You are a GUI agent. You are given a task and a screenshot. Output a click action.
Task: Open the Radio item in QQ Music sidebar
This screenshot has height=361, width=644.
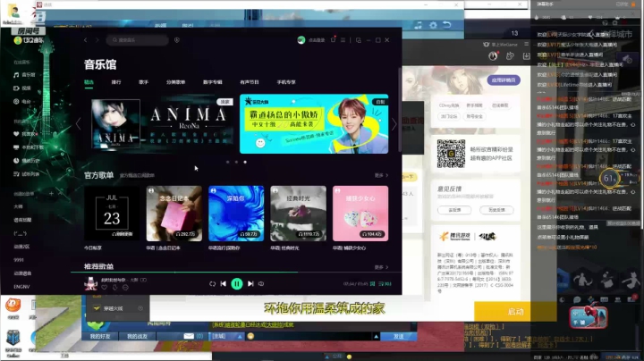tap(22, 101)
